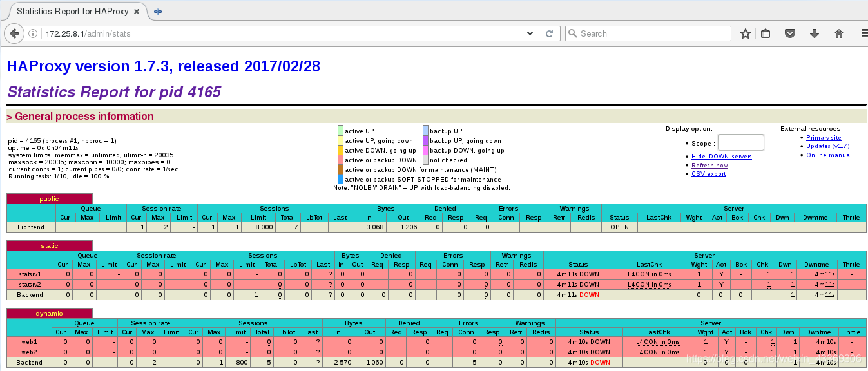Open the Updates (v1.7) link
Viewport: 868px width, 371px height.
coord(828,146)
